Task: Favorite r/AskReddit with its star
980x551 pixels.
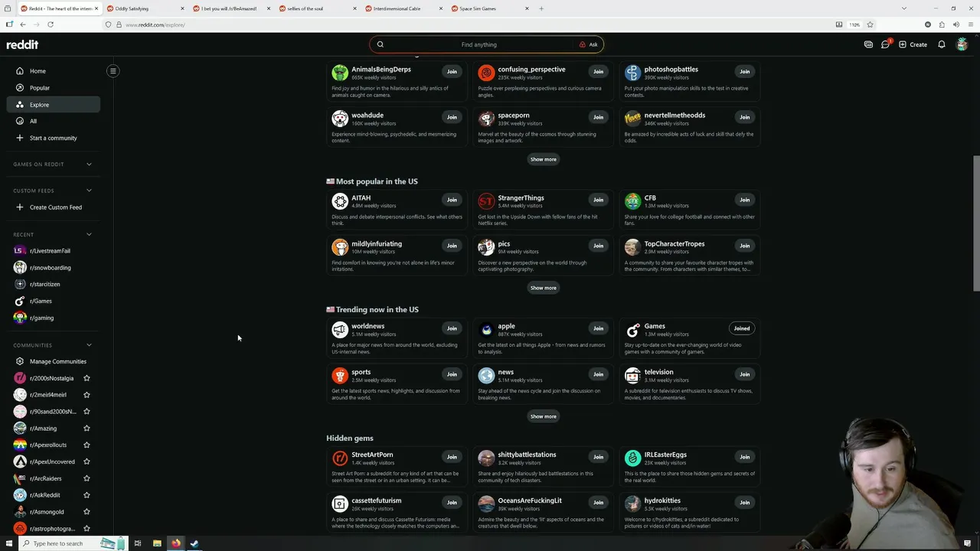Action: coord(87,495)
